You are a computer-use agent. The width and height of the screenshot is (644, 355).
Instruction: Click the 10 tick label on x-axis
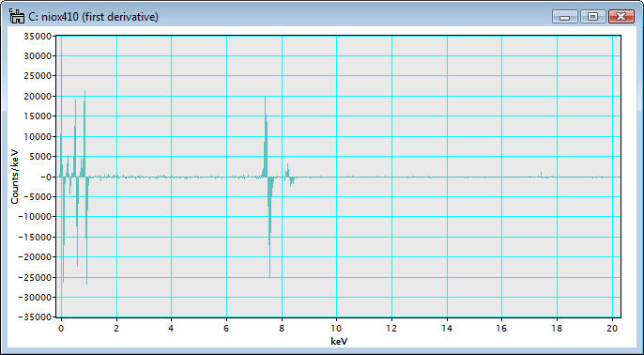click(x=336, y=329)
